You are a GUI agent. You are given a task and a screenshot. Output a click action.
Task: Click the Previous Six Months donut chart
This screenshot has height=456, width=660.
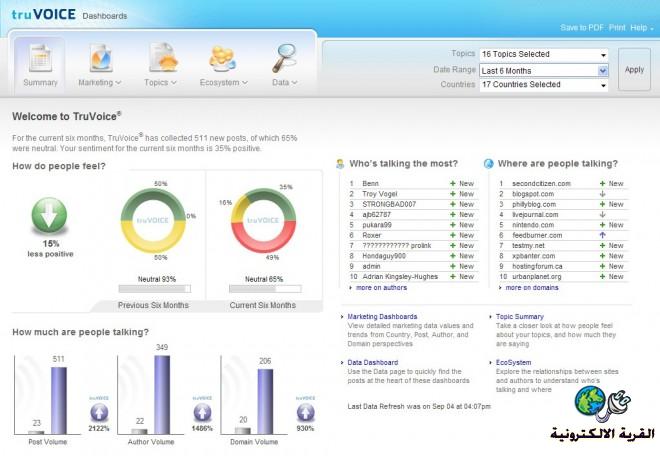[153, 221]
